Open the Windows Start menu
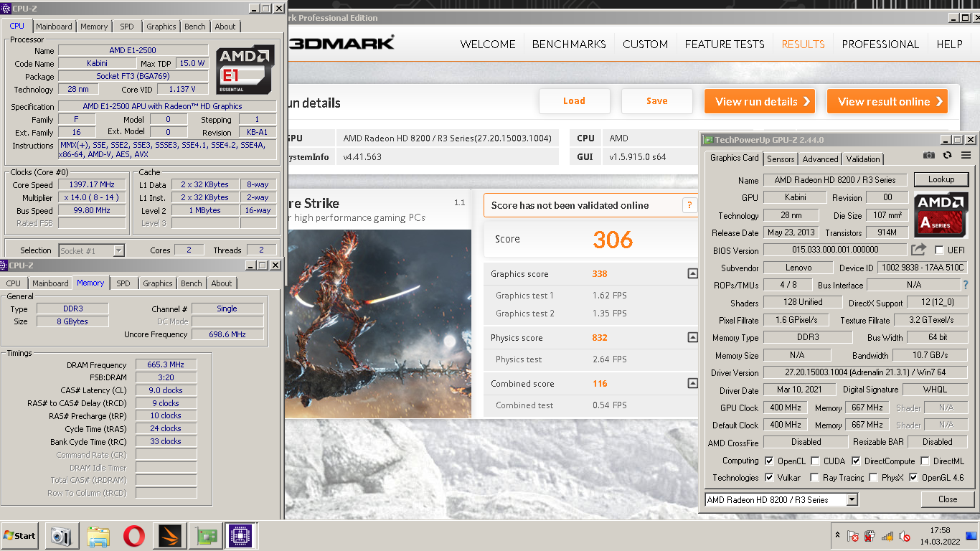980x551 pixels. tap(20, 536)
